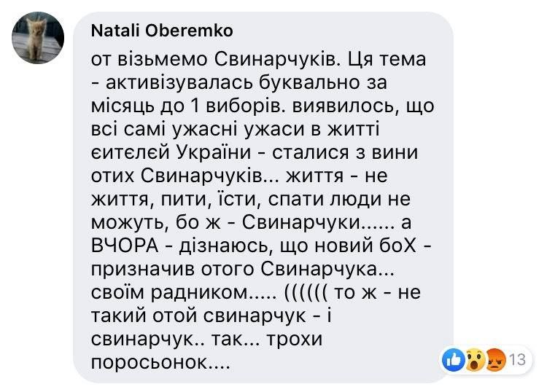This screenshot has height=392, width=547.
Task: Open the reactions count showing 13
Action: (x=517, y=359)
